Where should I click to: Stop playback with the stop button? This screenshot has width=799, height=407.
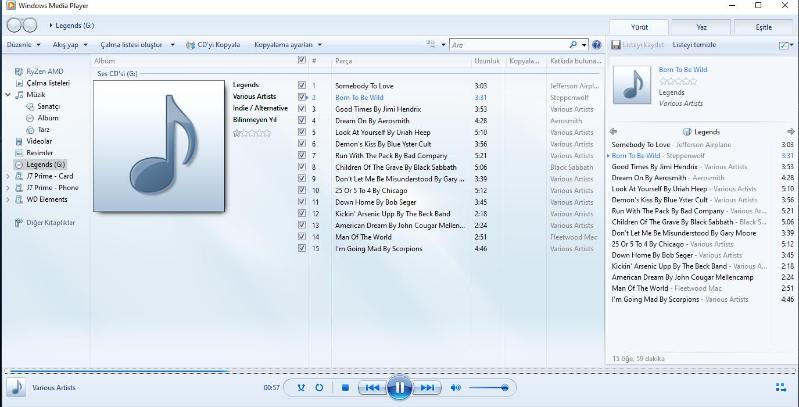[345, 388]
